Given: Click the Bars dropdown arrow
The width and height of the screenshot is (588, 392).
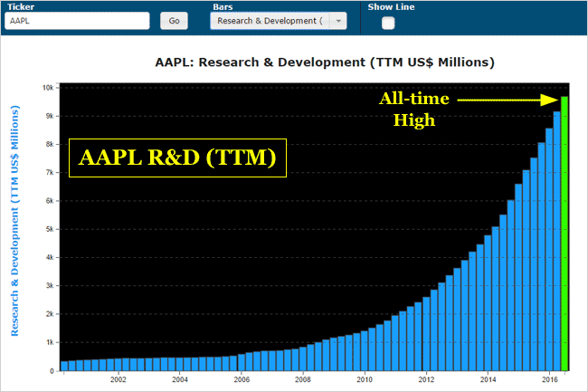Looking at the screenshot, I should (338, 21).
